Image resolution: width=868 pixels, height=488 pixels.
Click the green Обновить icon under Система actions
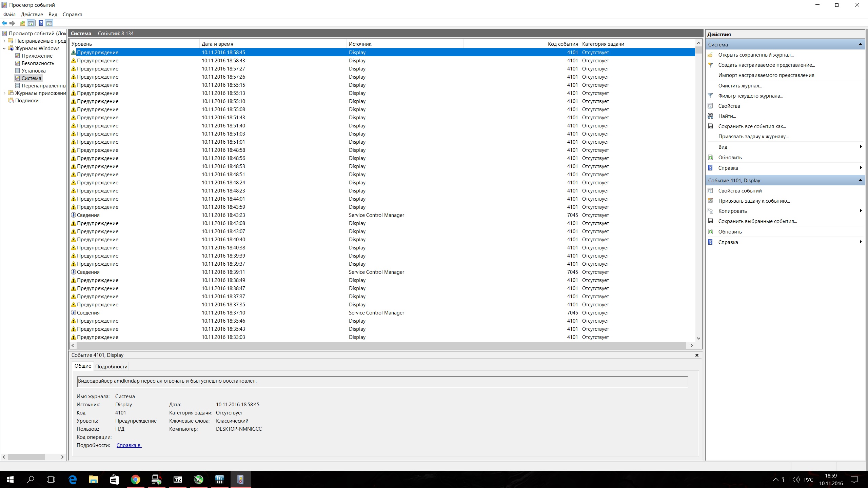coord(710,157)
